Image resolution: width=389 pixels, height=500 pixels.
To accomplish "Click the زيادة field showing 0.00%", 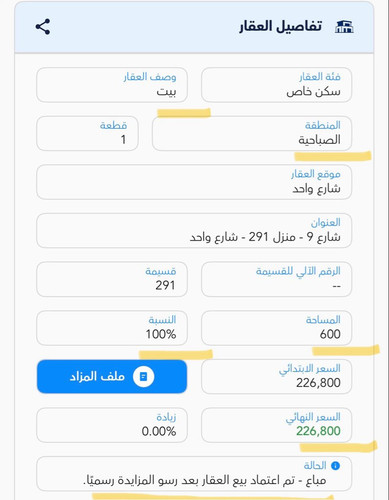I will [112, 425].
